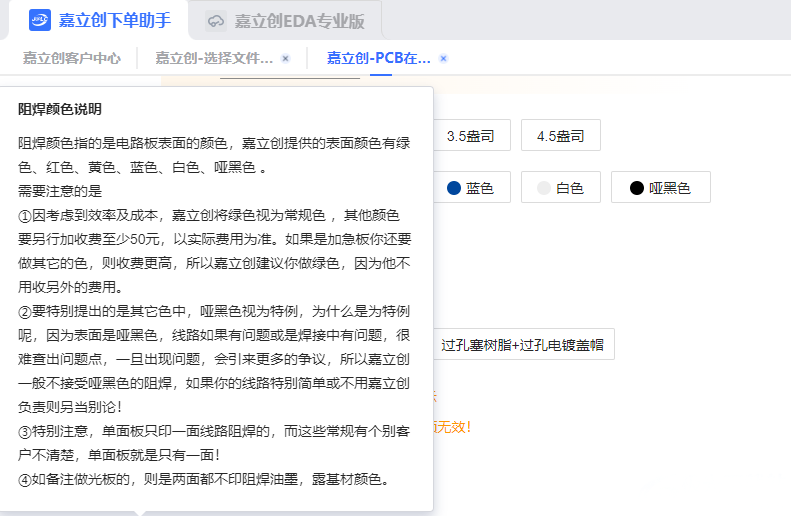
Task: Select 哑黑色 solder mask color
Action: point(660,187)
